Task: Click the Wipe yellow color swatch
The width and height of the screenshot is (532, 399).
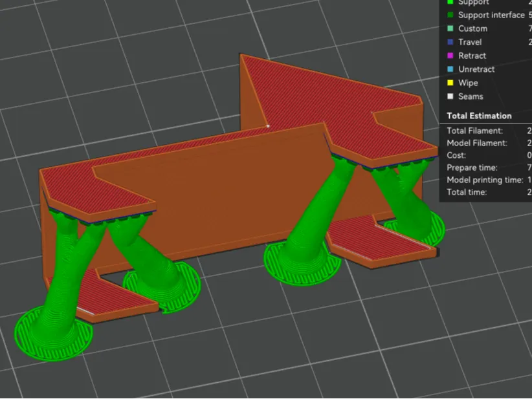Action: tap(450, 83)
